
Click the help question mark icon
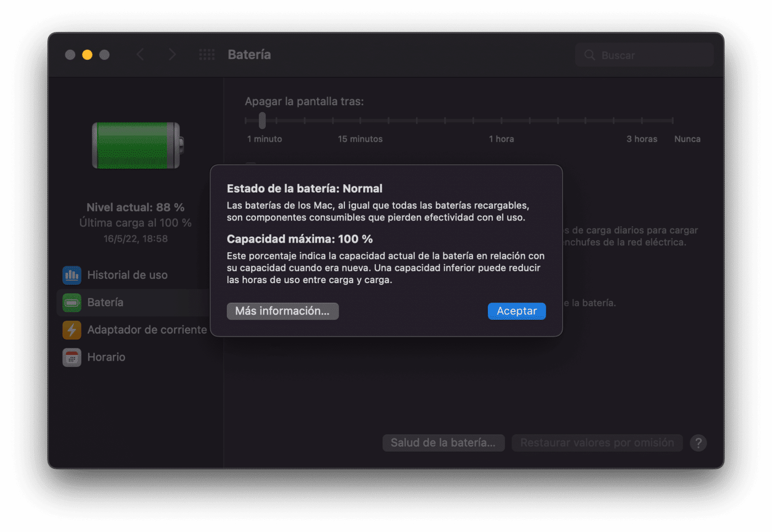click(x=698, y=442)
